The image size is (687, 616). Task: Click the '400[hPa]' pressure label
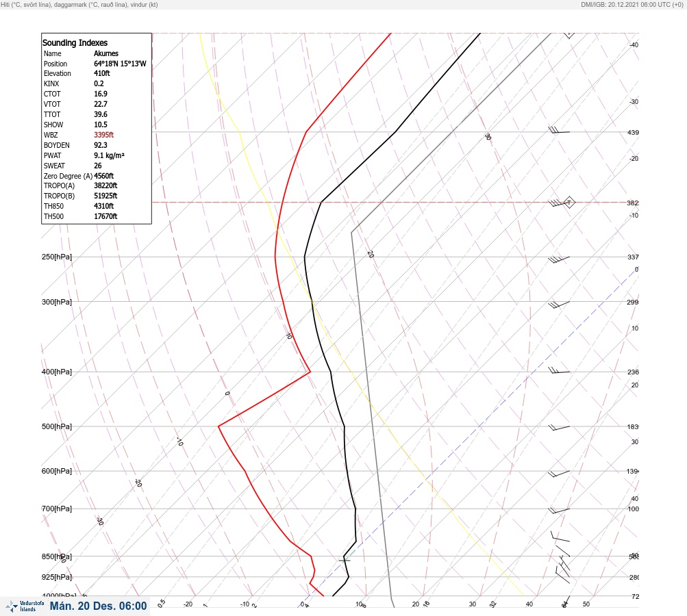[x=57, y=372]
